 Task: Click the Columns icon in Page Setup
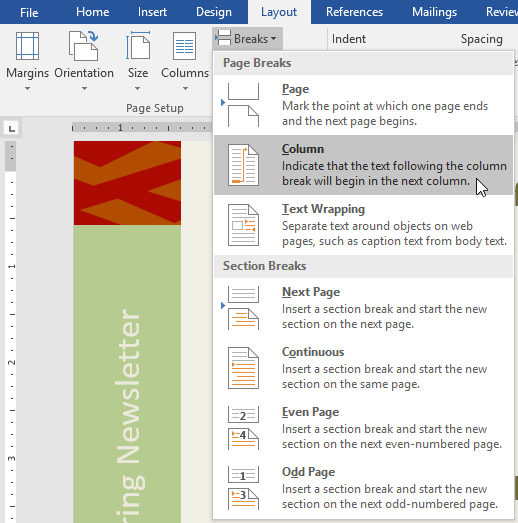pos(184,46)
